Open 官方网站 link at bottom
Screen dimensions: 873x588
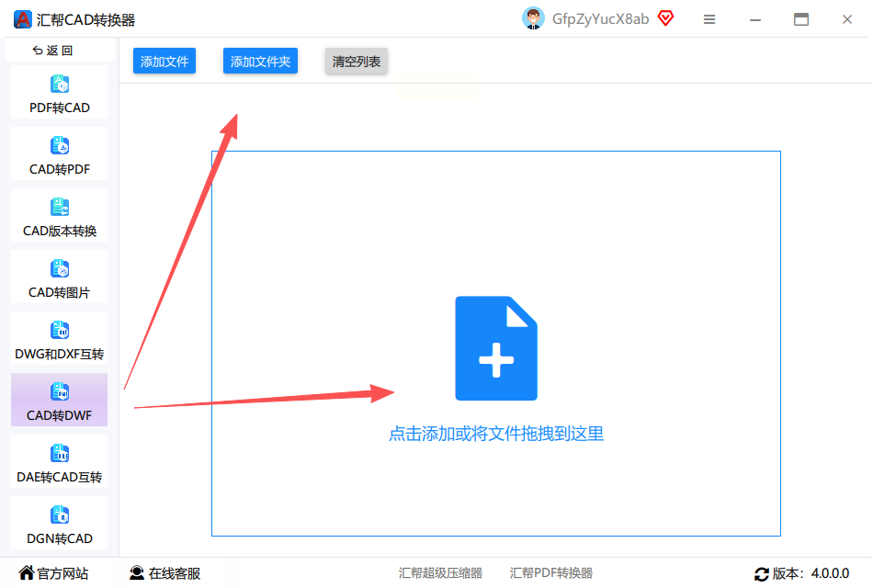click(54, 573)
